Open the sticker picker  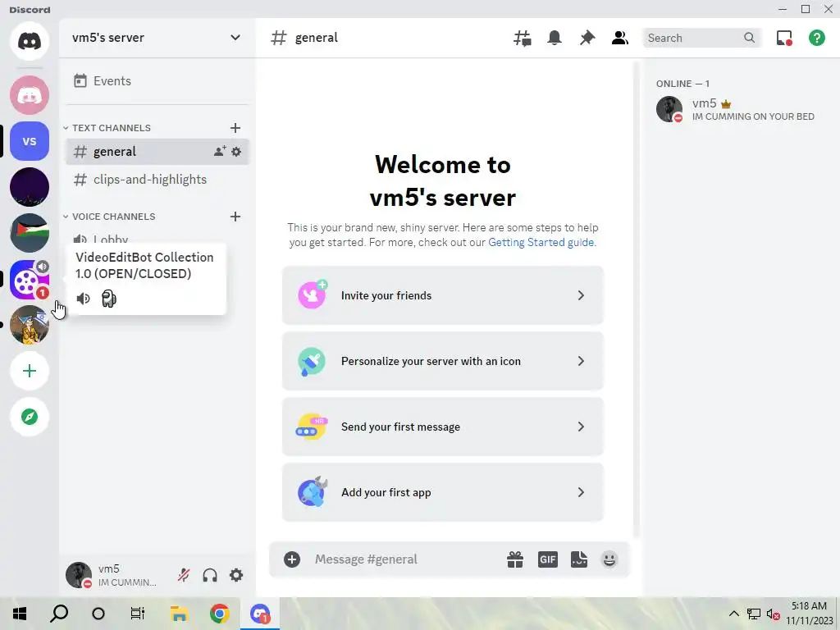tap(578, 559)
